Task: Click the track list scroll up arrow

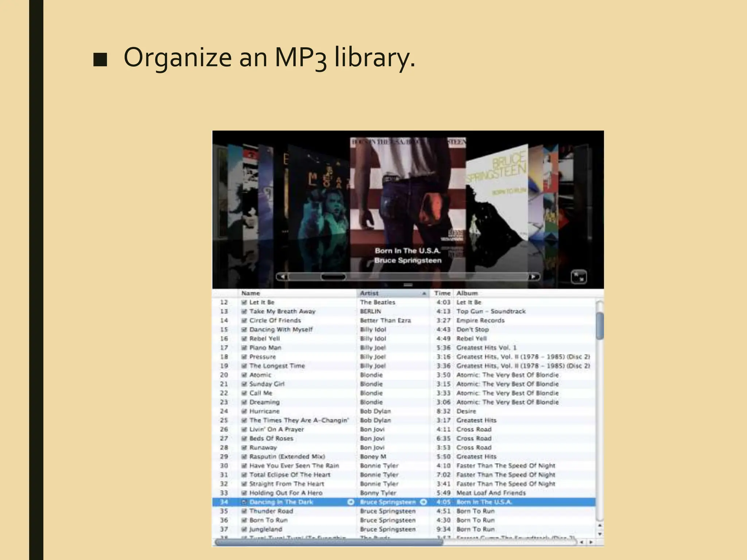Action: click(x=599, y=525)
